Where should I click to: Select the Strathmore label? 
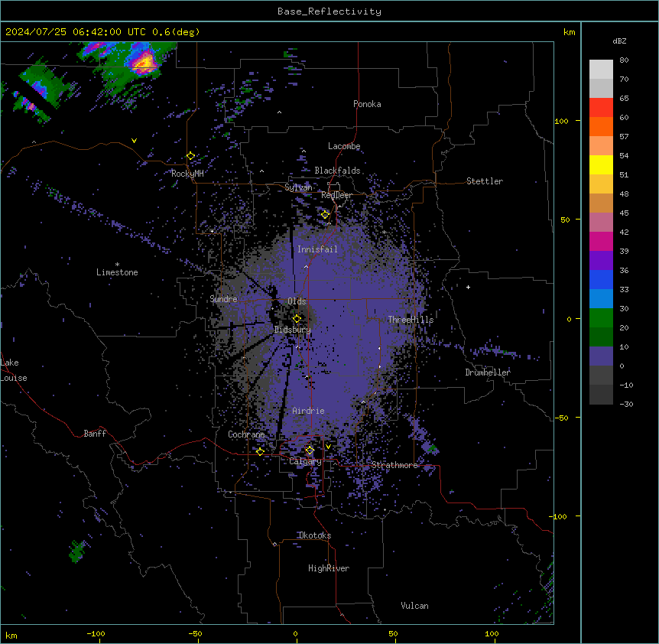click(394, 465)
